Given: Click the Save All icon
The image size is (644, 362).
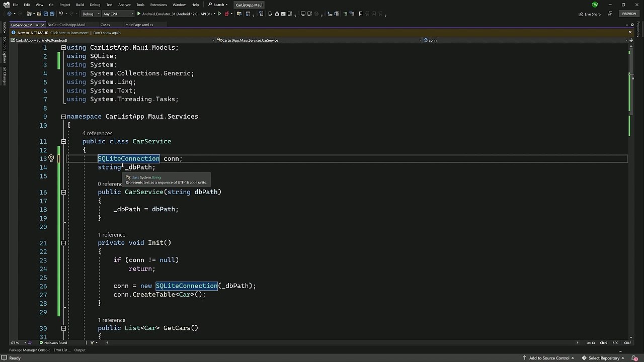Looking at the screenshot, I should click(x=52, y=14).
